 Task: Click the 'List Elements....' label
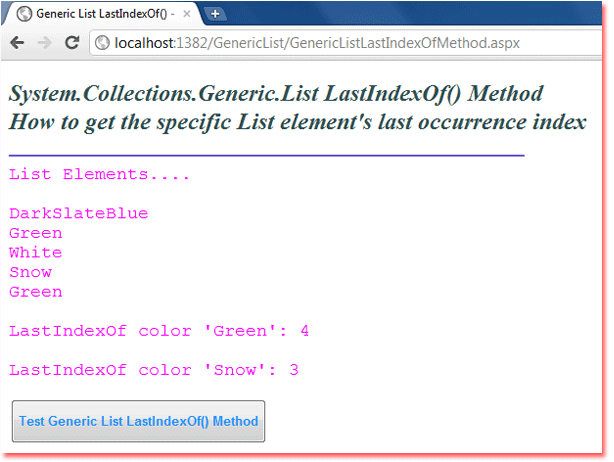(x=99, y=174)
